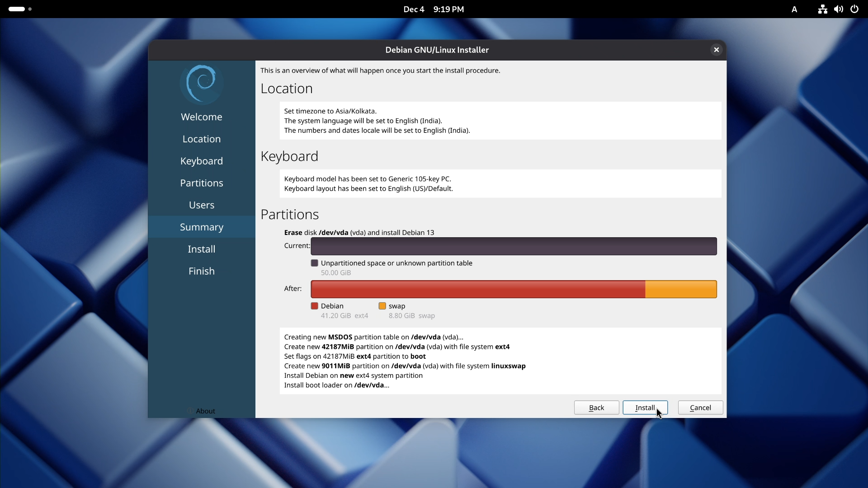Click the volume icon in top bar
868x488 pixels.
(839, 9)
